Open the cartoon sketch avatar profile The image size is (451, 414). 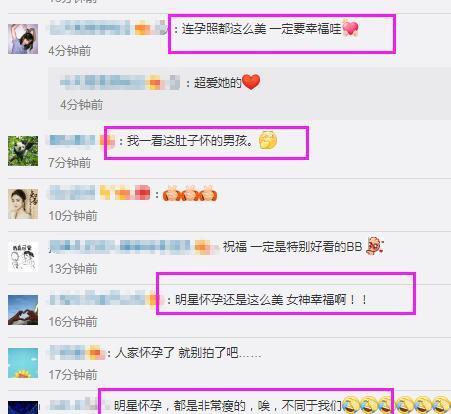click(x=23, y=257)
